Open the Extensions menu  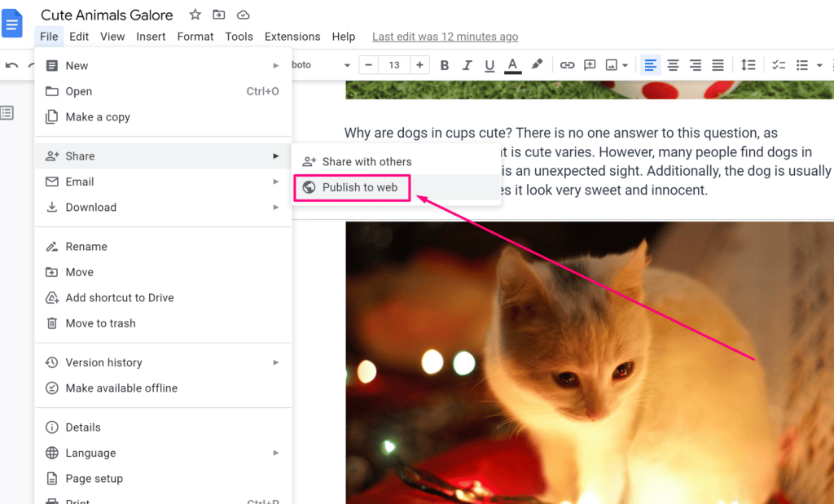(292, 37)
